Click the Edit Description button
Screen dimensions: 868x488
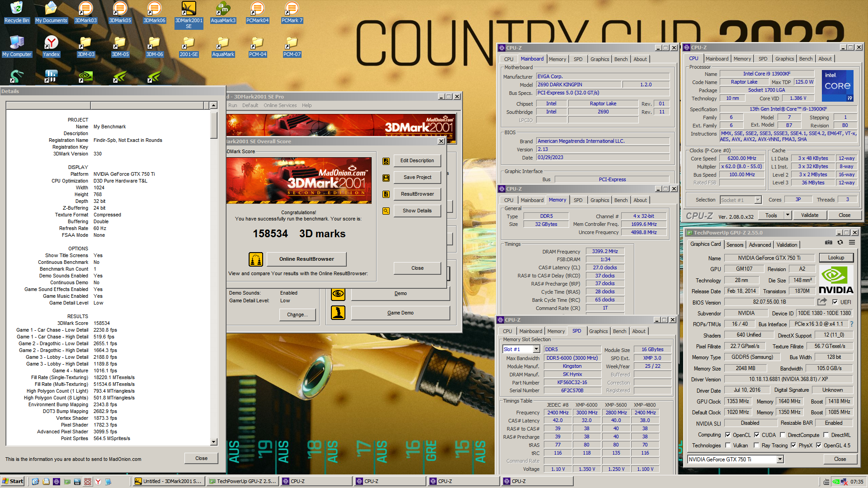[417, 161]
